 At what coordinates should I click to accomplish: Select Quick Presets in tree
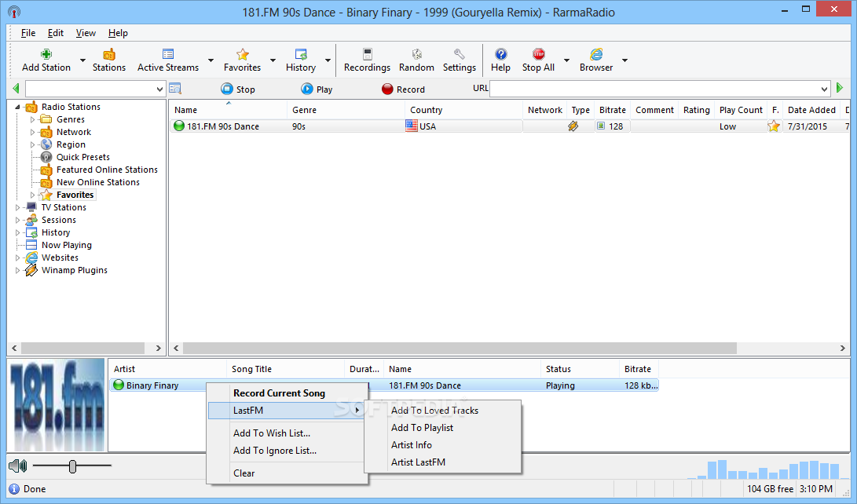pyautogui.click(x=83, y=157)
